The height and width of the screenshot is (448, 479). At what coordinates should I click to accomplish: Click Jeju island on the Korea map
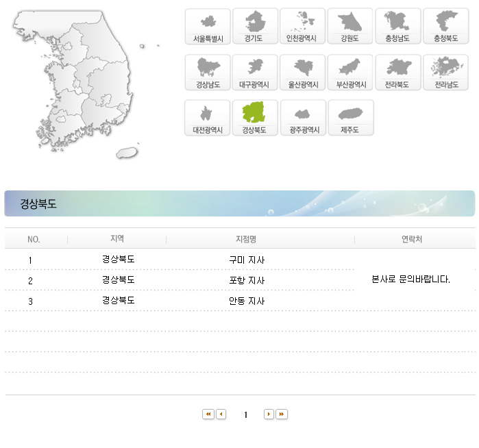point(127,153)
